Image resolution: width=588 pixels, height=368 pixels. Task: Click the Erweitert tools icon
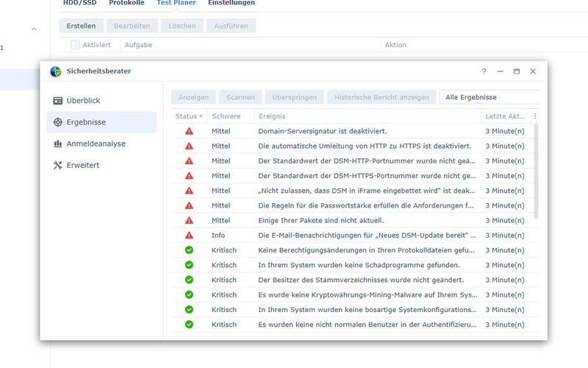[58, 165]
